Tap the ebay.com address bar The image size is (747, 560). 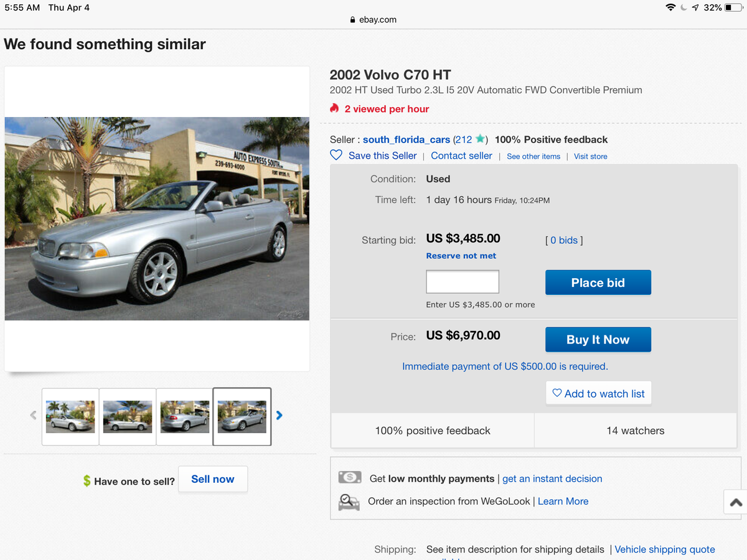point(374,19)
